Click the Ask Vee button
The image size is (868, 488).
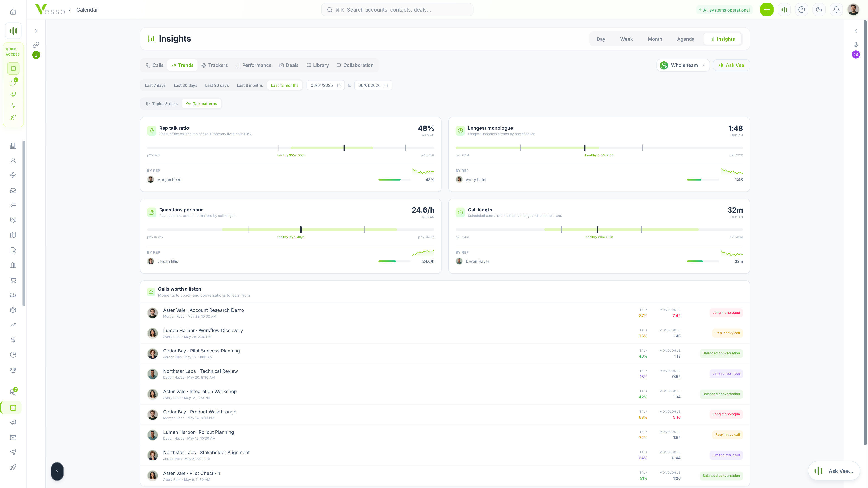[x=731, y=65]
